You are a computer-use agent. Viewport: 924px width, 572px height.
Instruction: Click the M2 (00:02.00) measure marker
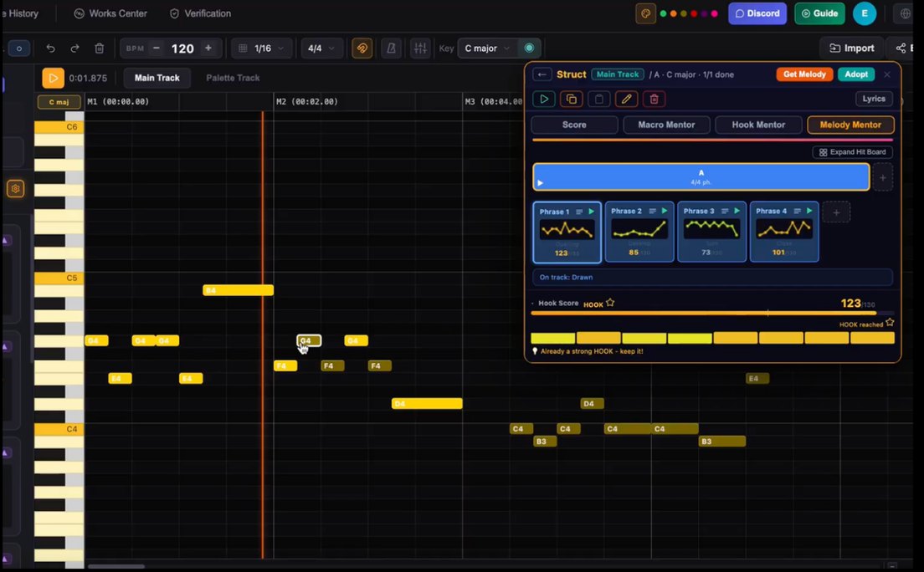307,102
